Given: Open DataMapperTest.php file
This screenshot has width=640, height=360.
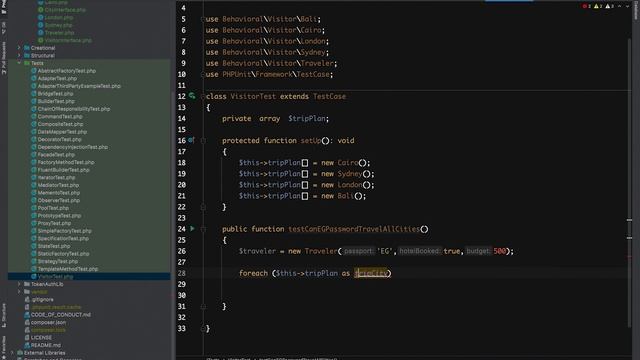Looking at the screenshot, I should point(62,132).
